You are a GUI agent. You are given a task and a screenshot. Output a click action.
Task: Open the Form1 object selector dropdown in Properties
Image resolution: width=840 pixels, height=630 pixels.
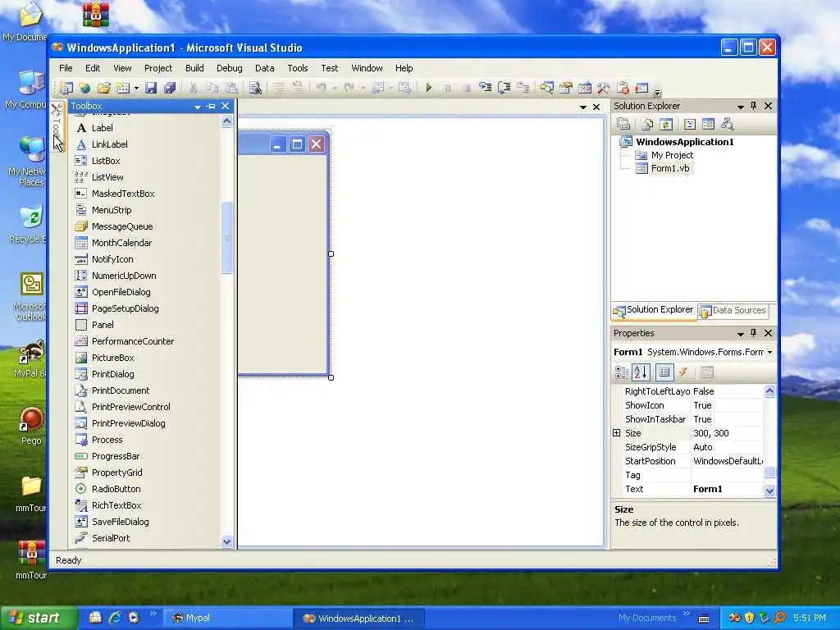[x=769, y=352]
